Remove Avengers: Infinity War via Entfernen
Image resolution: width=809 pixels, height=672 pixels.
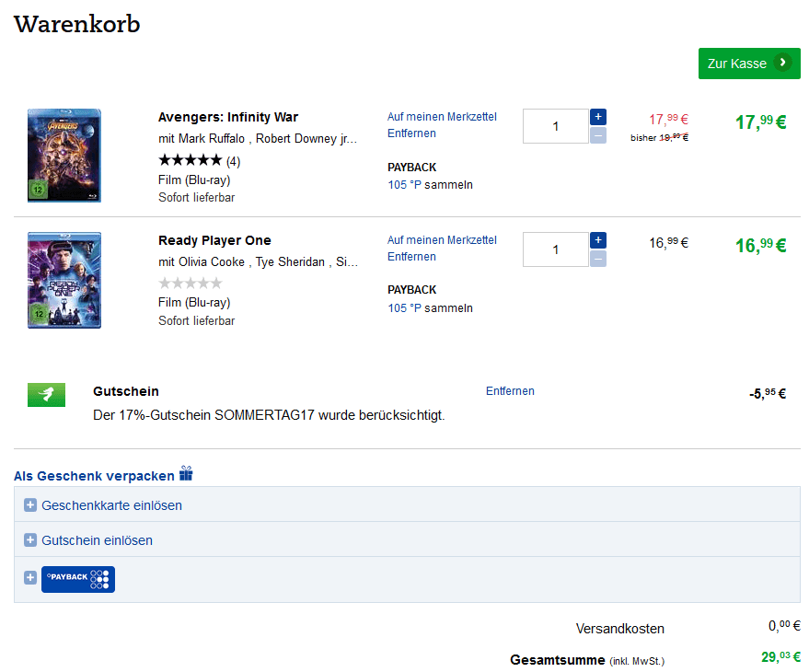coord(411,133)
